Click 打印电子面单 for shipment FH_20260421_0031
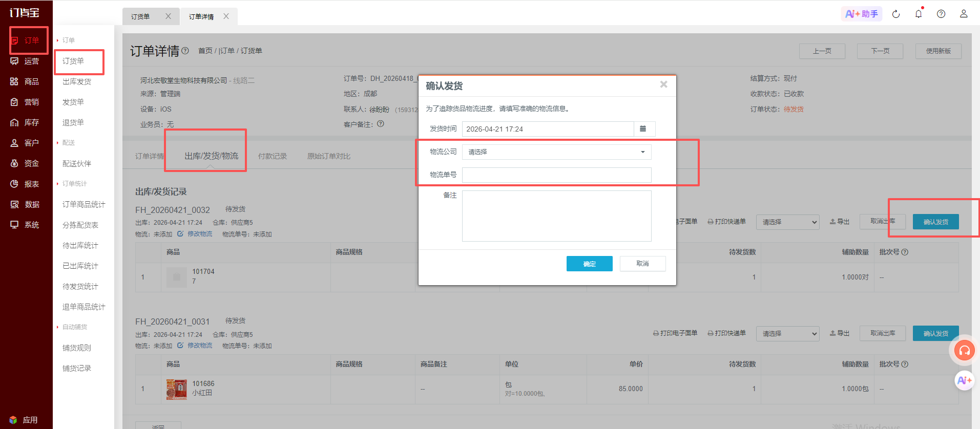Screen dimensions: 980x429 point(675,333)
